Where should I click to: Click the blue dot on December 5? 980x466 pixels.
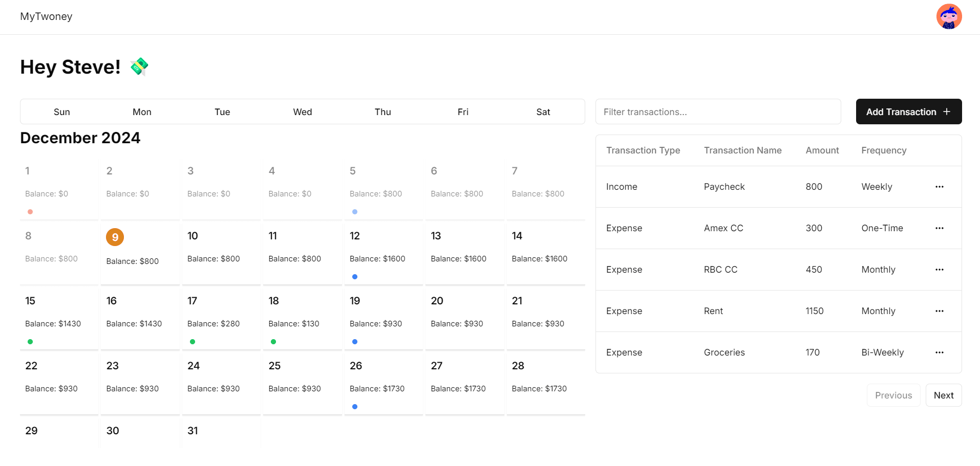[x=355, y=212]
